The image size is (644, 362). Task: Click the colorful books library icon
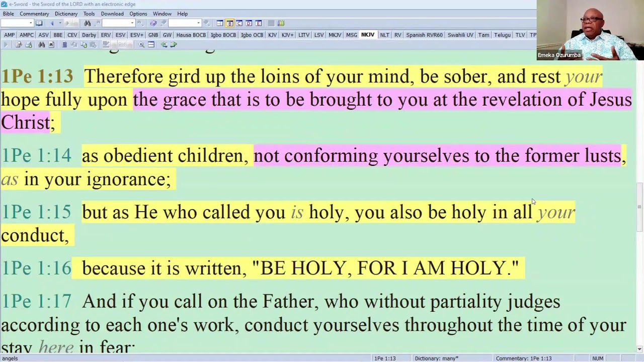point(281,23)
